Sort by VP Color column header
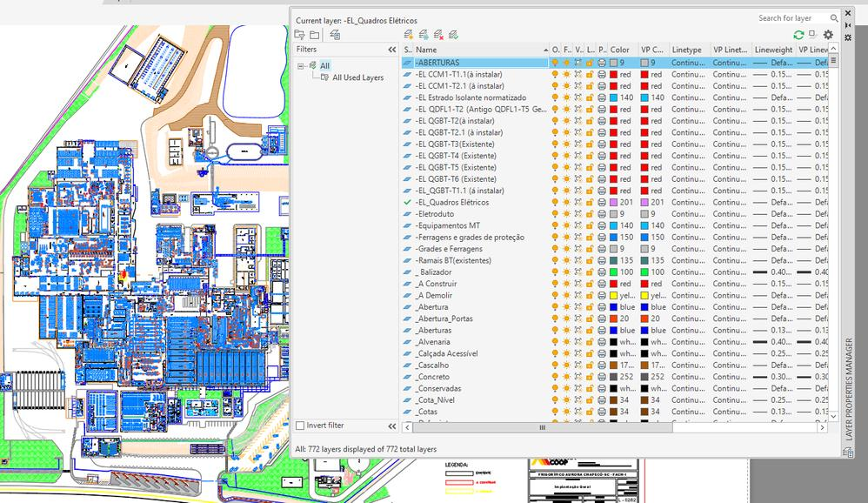868x503 pixels. [653, 50]
